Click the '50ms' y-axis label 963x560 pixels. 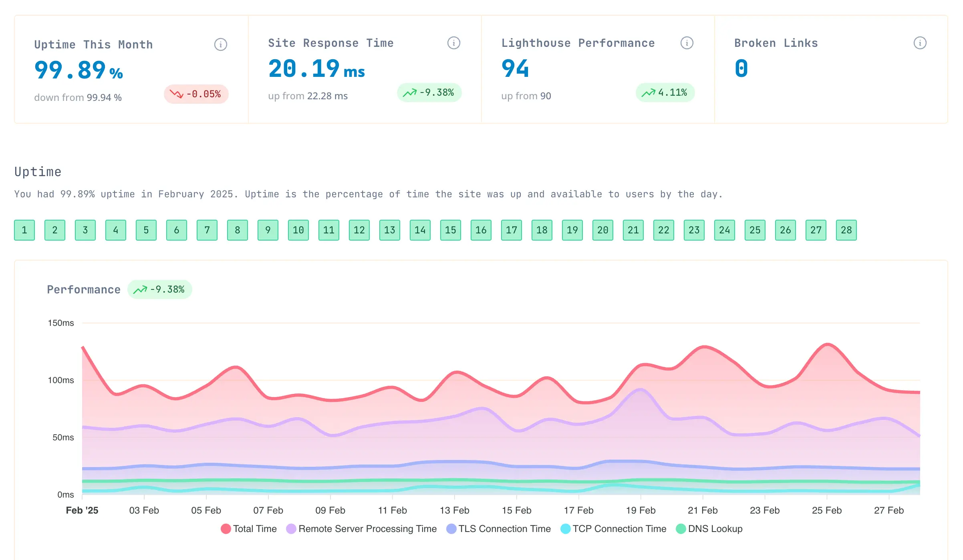63,438
